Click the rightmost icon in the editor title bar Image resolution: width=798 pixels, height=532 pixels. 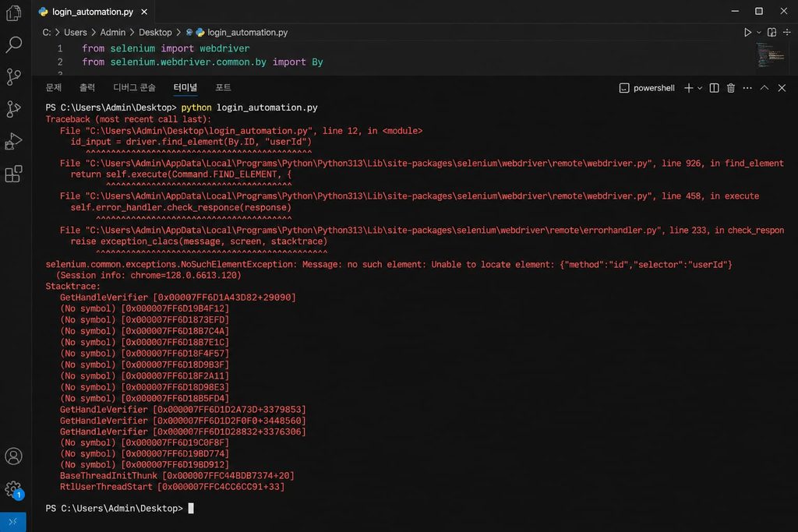pyautogui.click(x=787, y=32)
